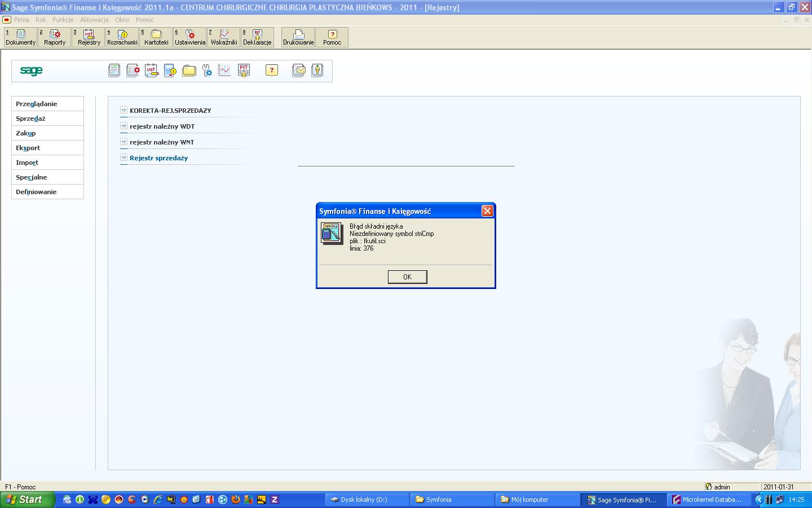Open rejestr należny WDT link

pos(162,126)
